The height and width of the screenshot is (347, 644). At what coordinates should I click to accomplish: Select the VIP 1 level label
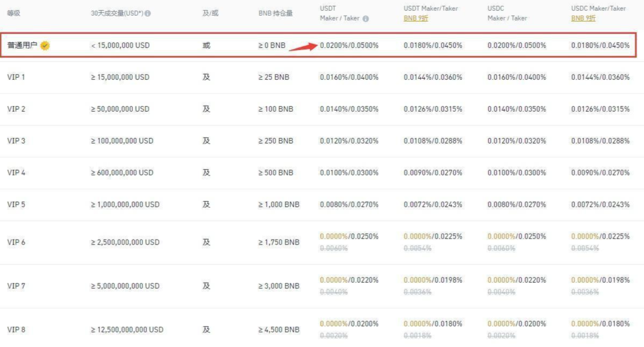coord(16,77)
